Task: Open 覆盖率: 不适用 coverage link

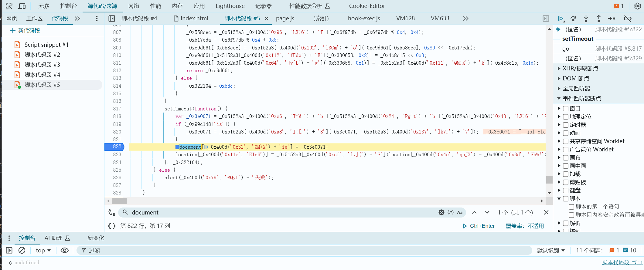Action: [x=525, y=226]
